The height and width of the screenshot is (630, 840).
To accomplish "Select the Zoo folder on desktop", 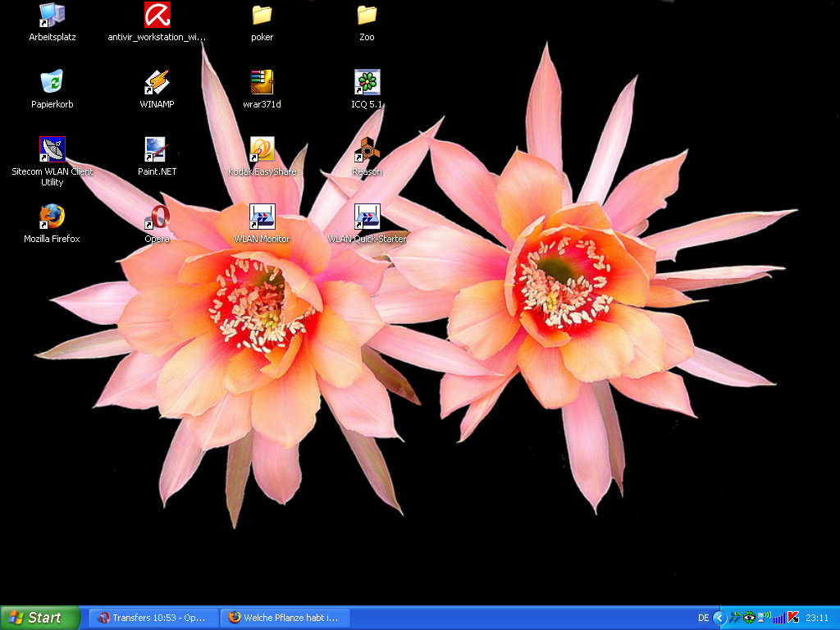I will coord(367,15).
